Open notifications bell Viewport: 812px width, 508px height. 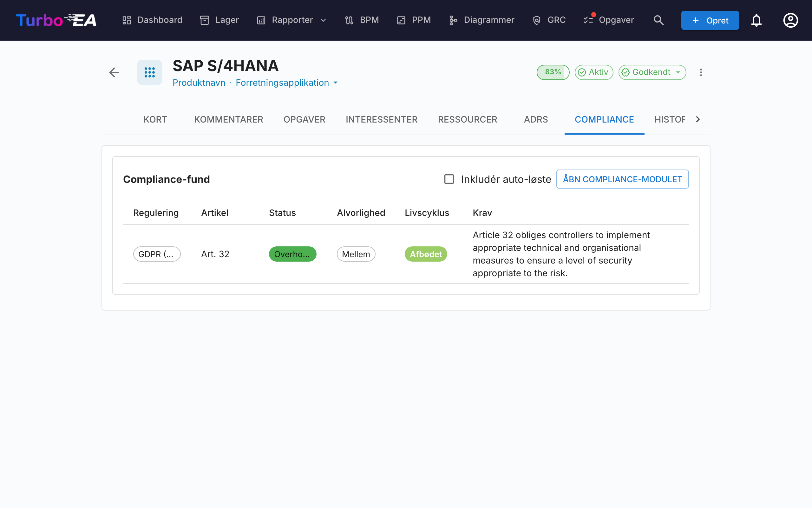tap(756, 20)
